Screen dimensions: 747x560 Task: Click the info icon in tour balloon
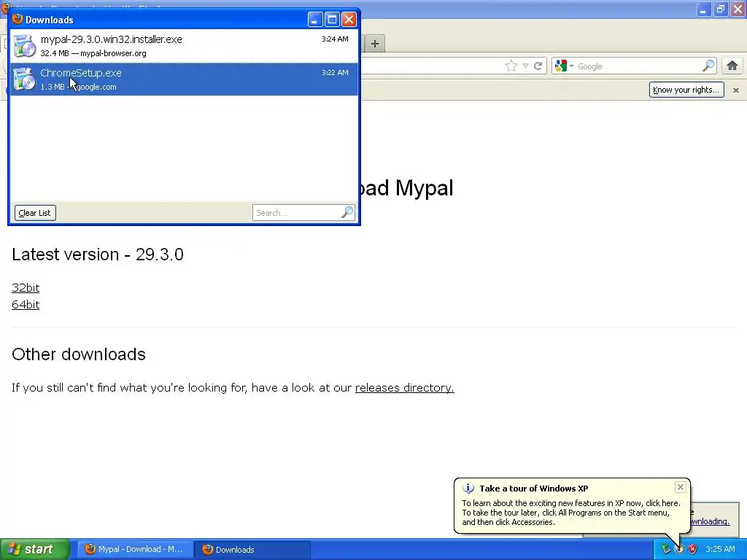coord(468,489)
